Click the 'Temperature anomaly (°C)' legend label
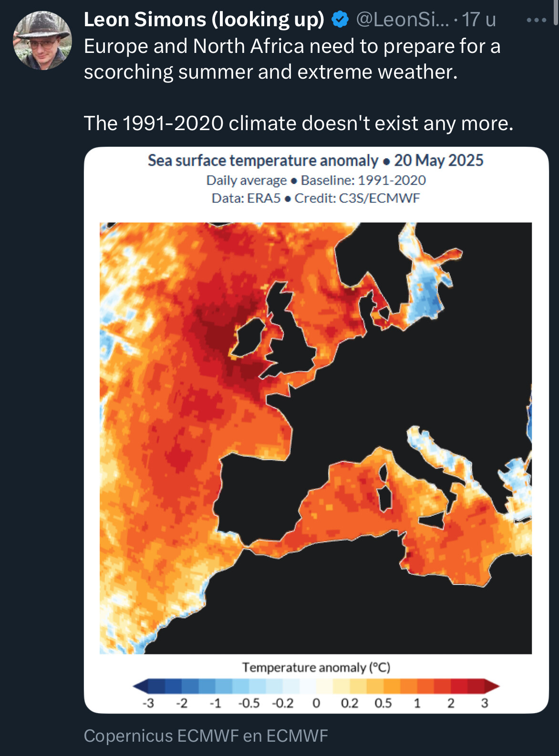Image resolution: width=559 pixels, height=756 pixels. [316, 667]
